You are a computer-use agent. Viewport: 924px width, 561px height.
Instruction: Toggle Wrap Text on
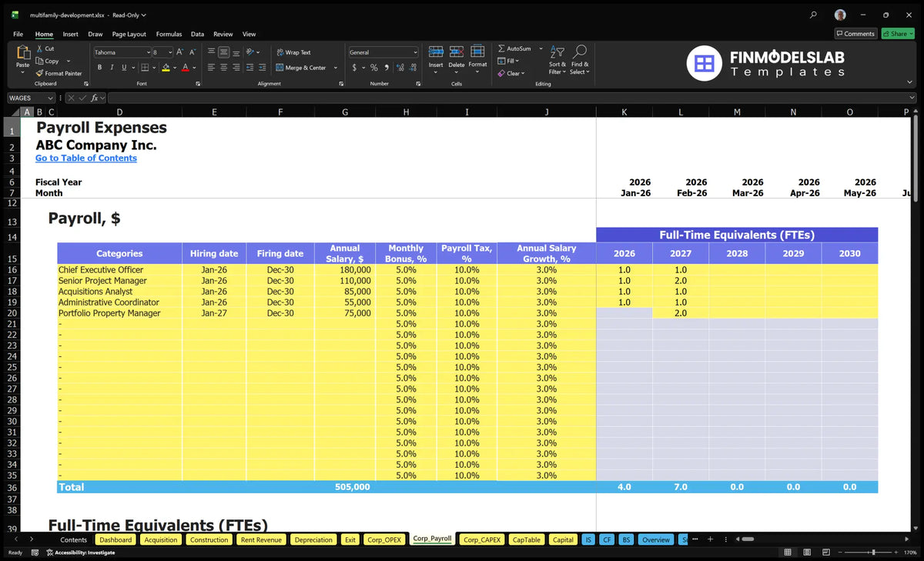click(293, 52)
